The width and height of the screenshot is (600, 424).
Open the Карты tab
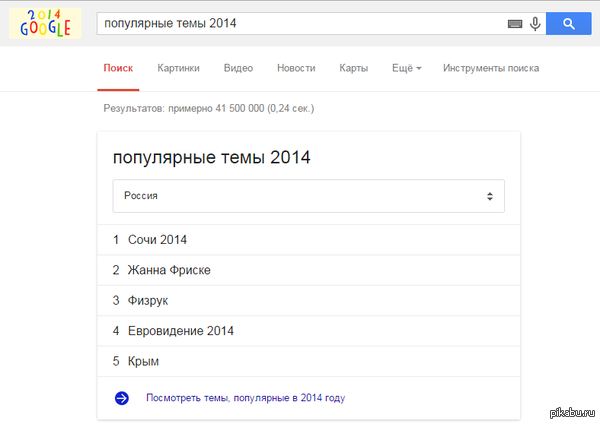[354, 68]
